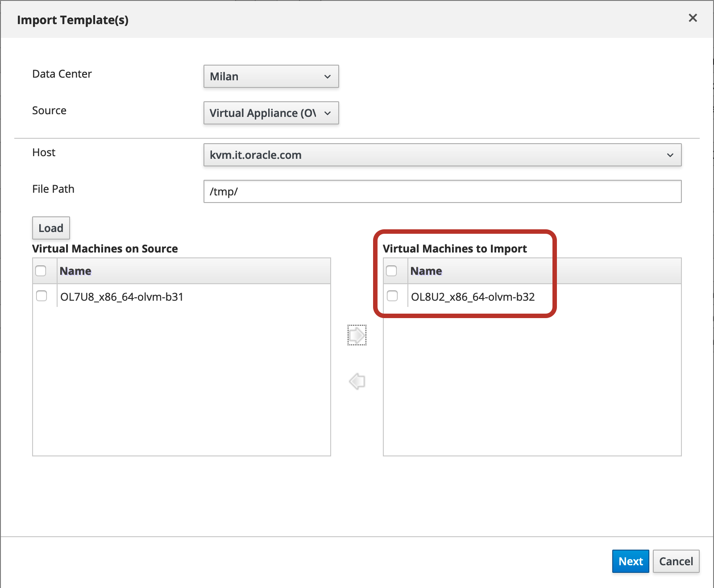714x588 pixels.
Task: Click Name column header in source list
Action: (x=75, y=271)
